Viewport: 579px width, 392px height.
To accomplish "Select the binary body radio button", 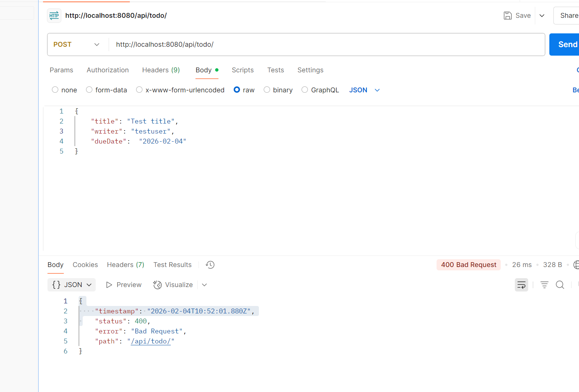I will pos(267,90).
